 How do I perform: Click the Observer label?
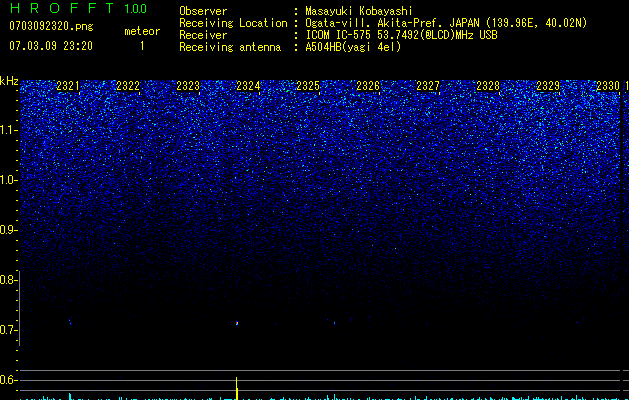(203, 11)
